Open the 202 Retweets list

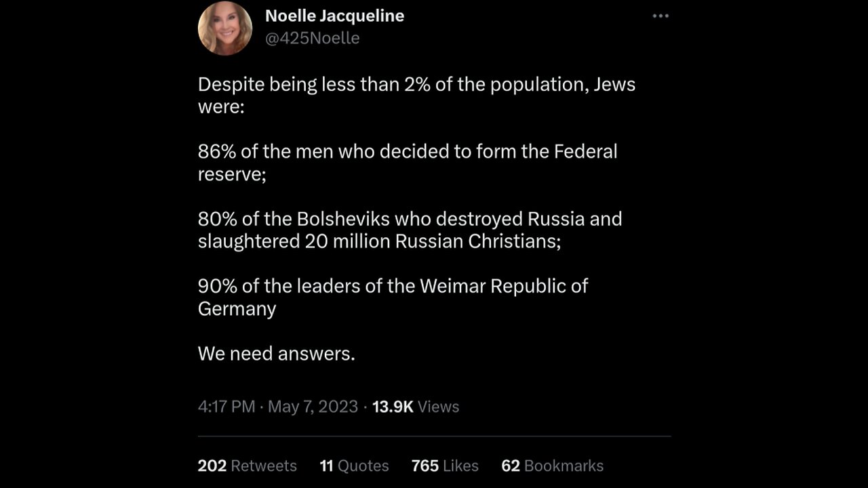pos(248,466)
